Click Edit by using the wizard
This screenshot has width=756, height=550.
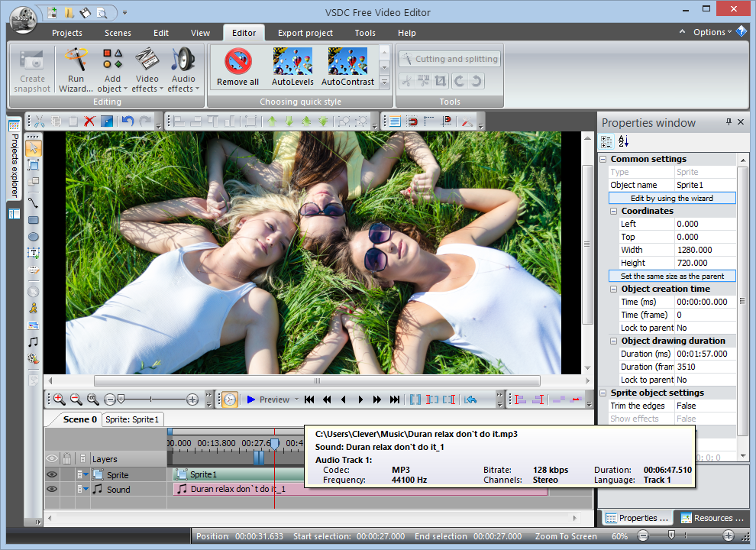pos(671,198)
